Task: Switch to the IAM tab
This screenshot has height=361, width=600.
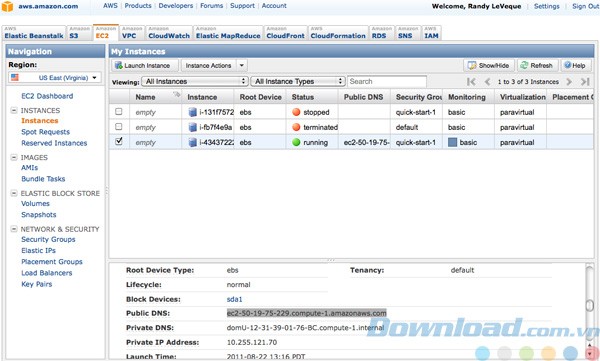Action: 432,33
